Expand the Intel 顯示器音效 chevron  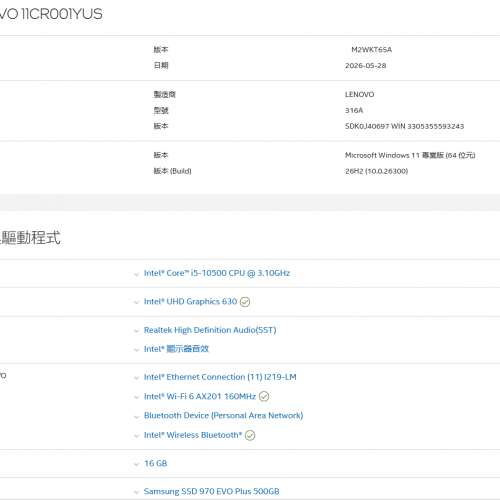tap(136, 350)
